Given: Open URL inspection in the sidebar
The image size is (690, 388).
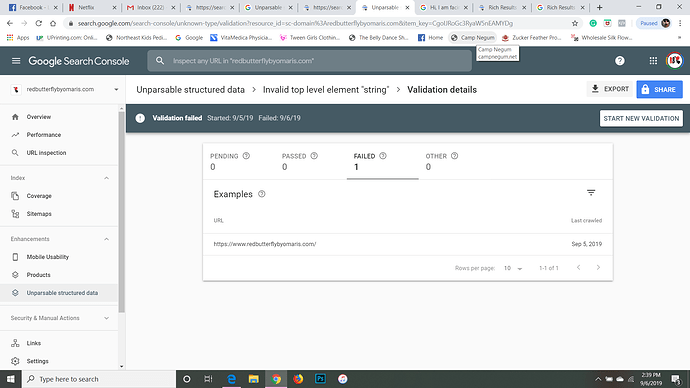Looking at the screenshot, I should (59, 153).
